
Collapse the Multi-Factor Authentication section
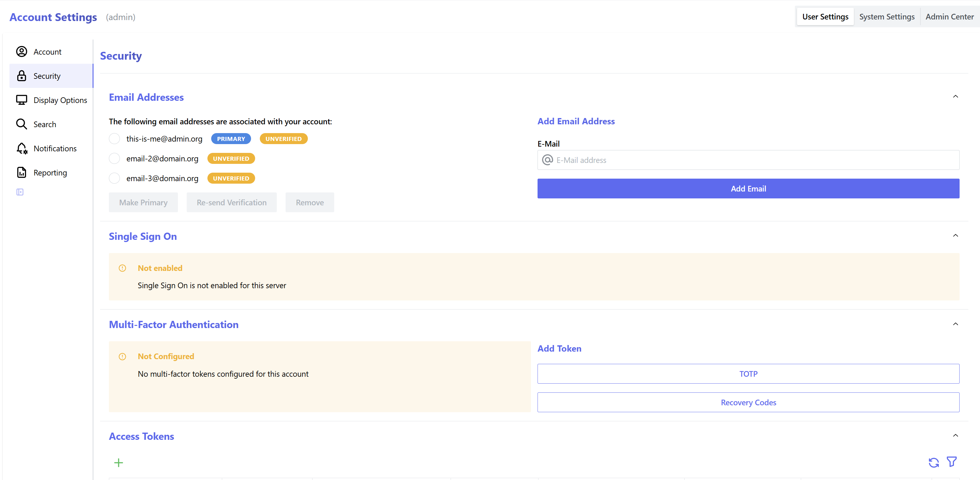(x=955, y=324)
